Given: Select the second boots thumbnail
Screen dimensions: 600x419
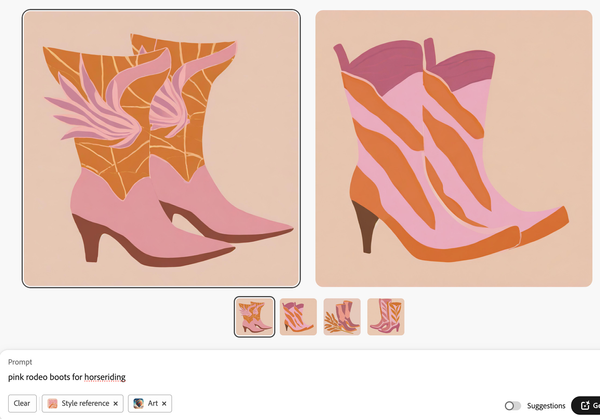Looking at the screenshot, I should pyautogui.click(x=298, y=316).
